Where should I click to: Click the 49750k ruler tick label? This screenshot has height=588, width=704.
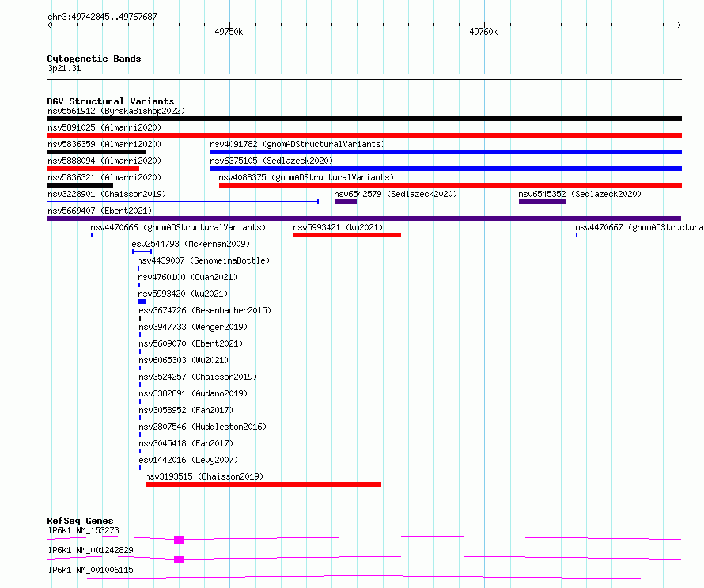click(229, 32)
